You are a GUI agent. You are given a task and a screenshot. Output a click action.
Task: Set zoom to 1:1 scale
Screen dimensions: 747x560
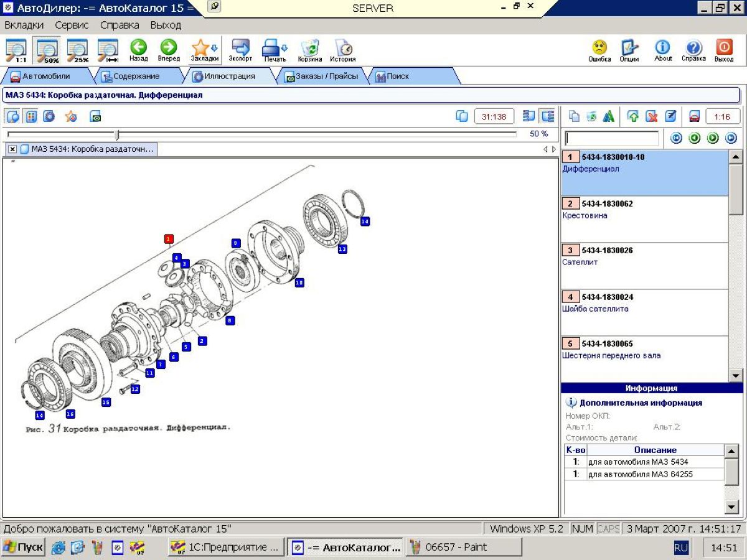pos(16,50)
